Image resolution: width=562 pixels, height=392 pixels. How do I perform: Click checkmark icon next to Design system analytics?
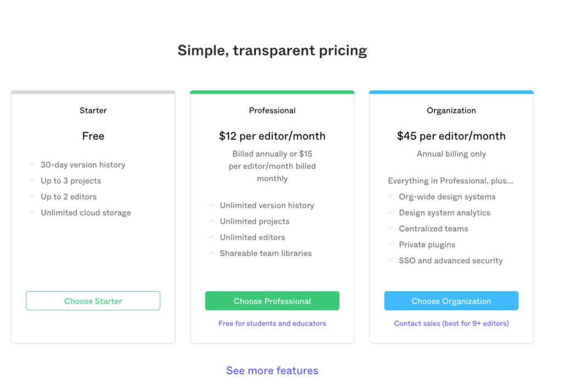point(391,212)
